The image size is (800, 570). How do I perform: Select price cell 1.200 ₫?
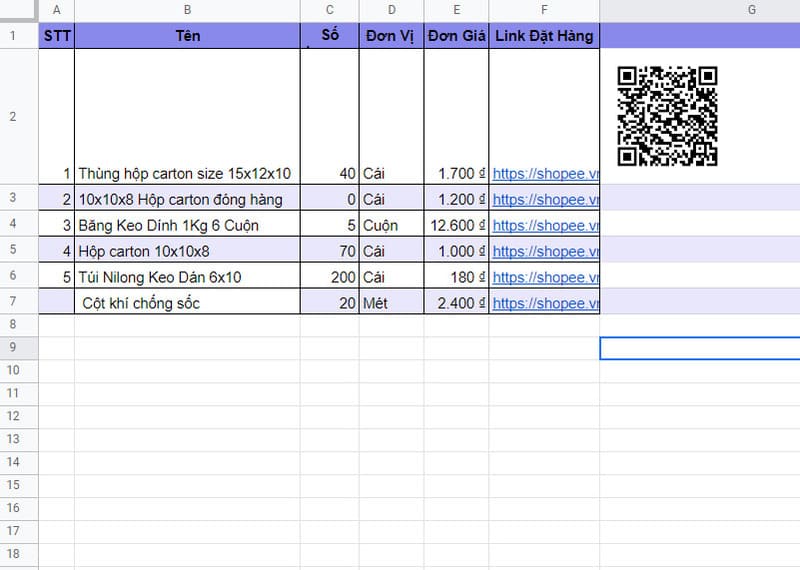[456, 198]
